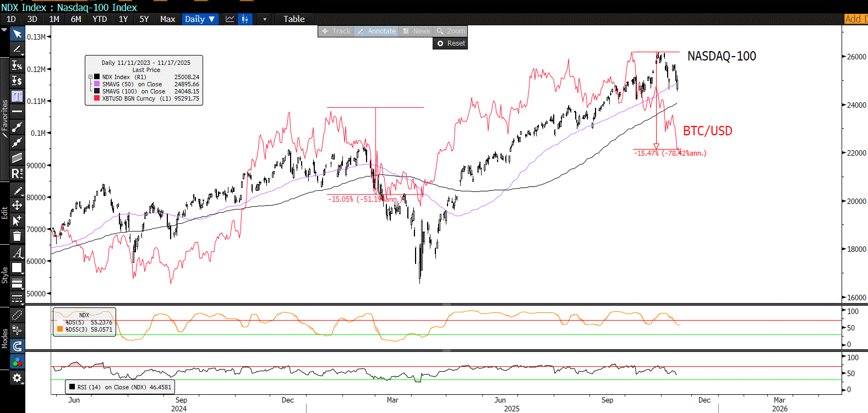Click the NASDAQ-100 text annotation on chart
The width and height of the screenshot is (868, 413).
(x=722, y=56)
